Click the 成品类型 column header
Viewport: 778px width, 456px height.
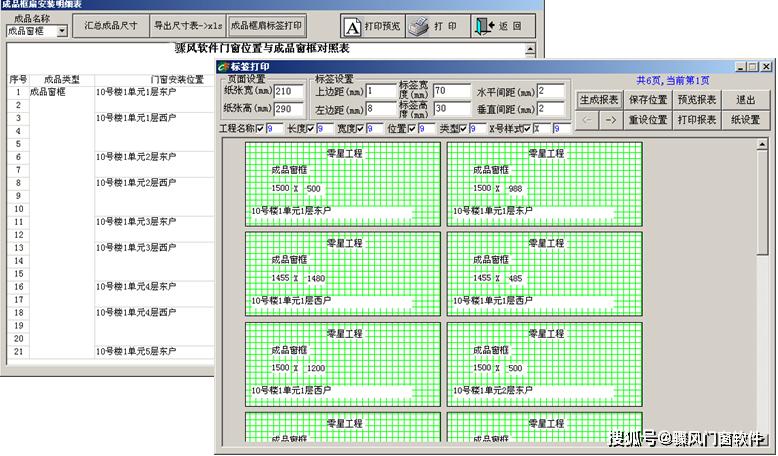[x=62, y=79]
